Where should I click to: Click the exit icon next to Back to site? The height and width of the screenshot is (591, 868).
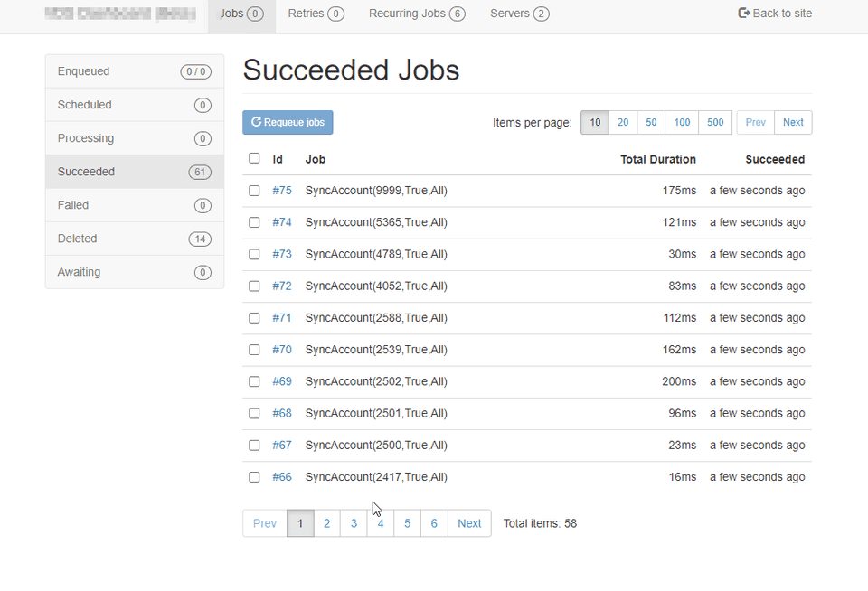tap(742, 14)
